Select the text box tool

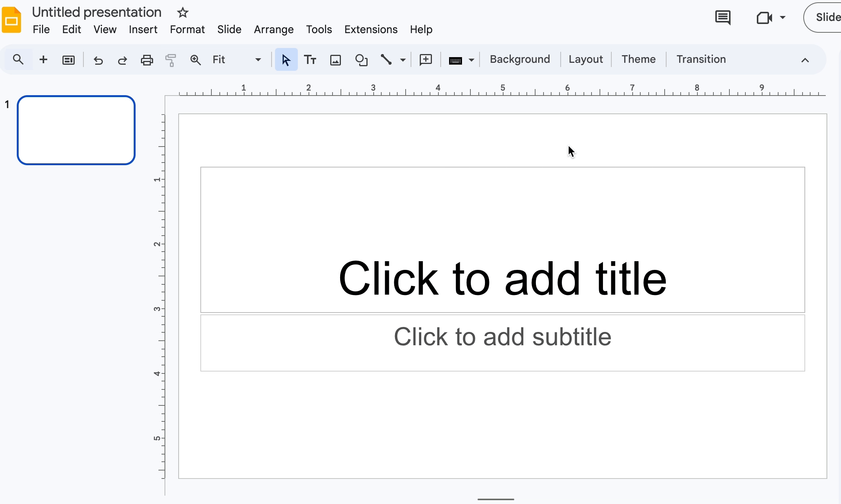(310, 60)
